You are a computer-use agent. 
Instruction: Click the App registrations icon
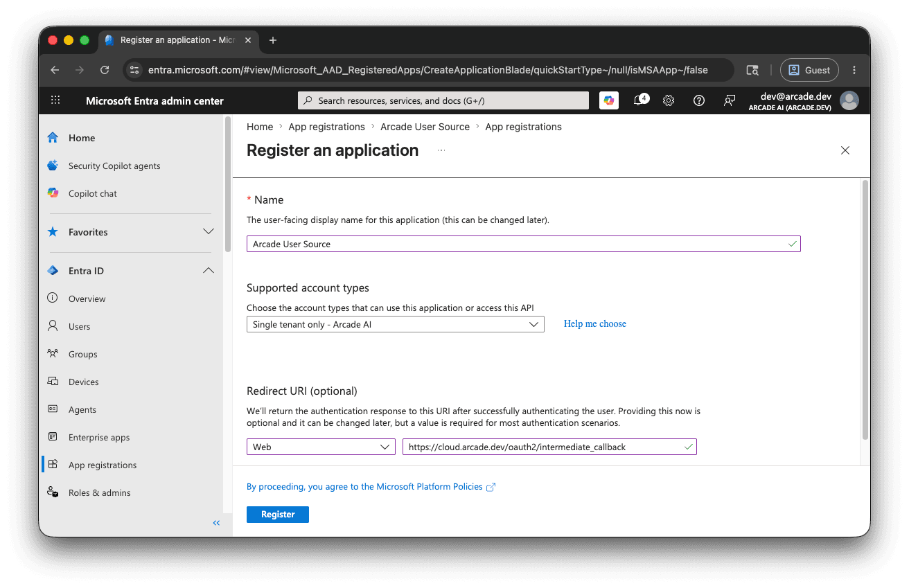click(53, 465)
